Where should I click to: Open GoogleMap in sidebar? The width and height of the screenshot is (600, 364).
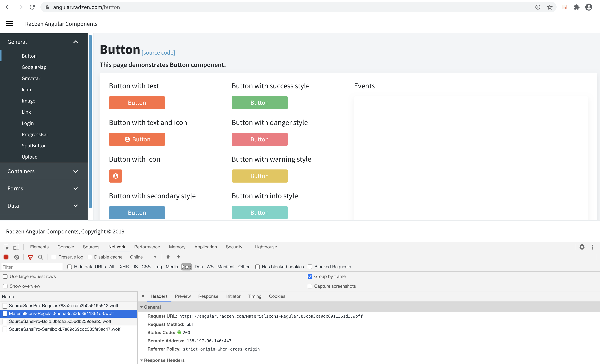(34, 67)
